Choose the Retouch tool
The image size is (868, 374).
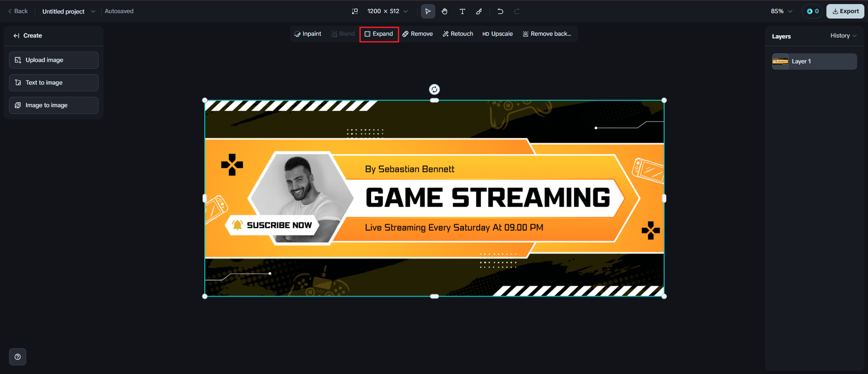458,34
